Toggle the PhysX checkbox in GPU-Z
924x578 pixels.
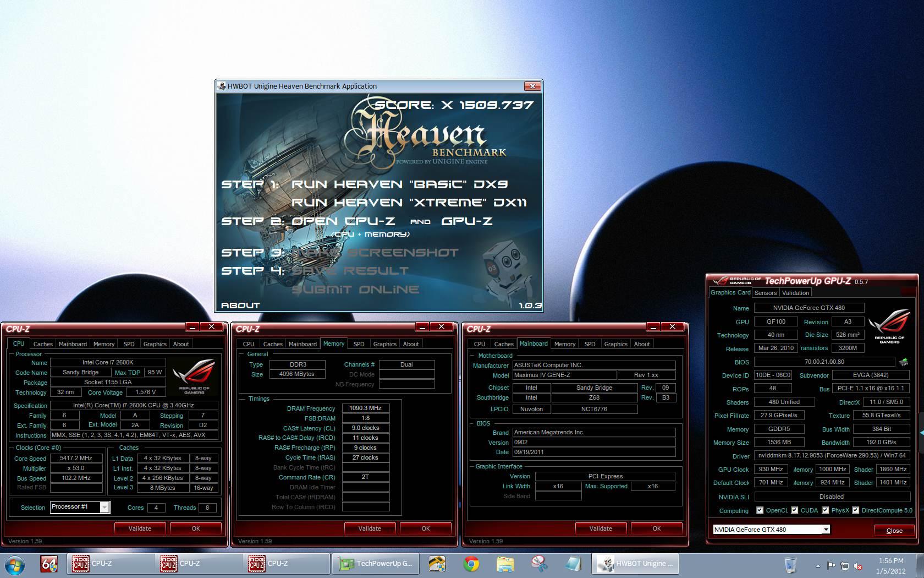point(826,510)
